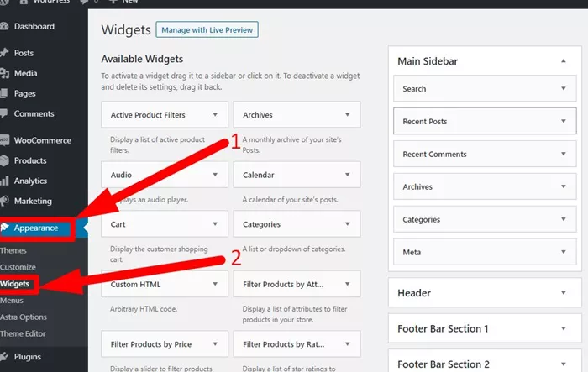Click the Products box icon

(x=4, y=160)
